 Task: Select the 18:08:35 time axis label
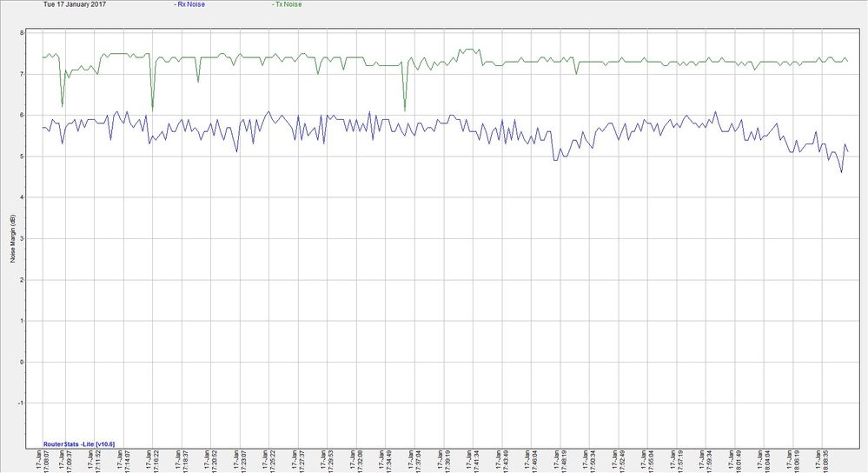click(x=826, y=459)
